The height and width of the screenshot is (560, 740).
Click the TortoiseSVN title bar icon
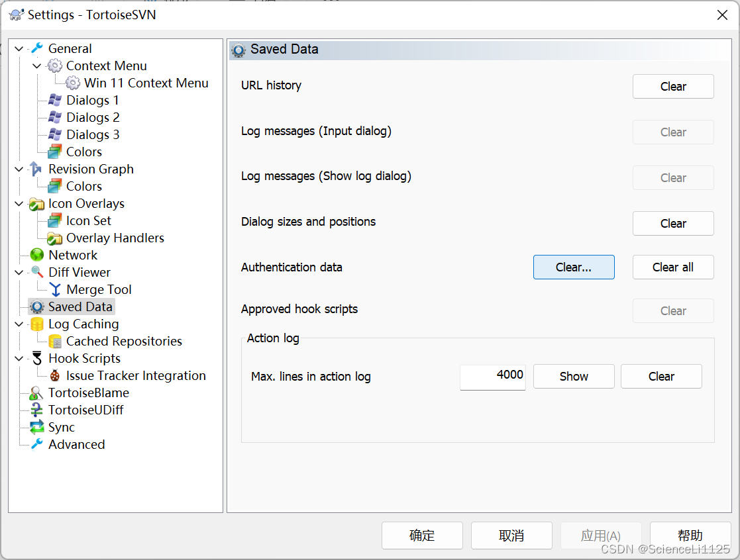tap(16, 15)
